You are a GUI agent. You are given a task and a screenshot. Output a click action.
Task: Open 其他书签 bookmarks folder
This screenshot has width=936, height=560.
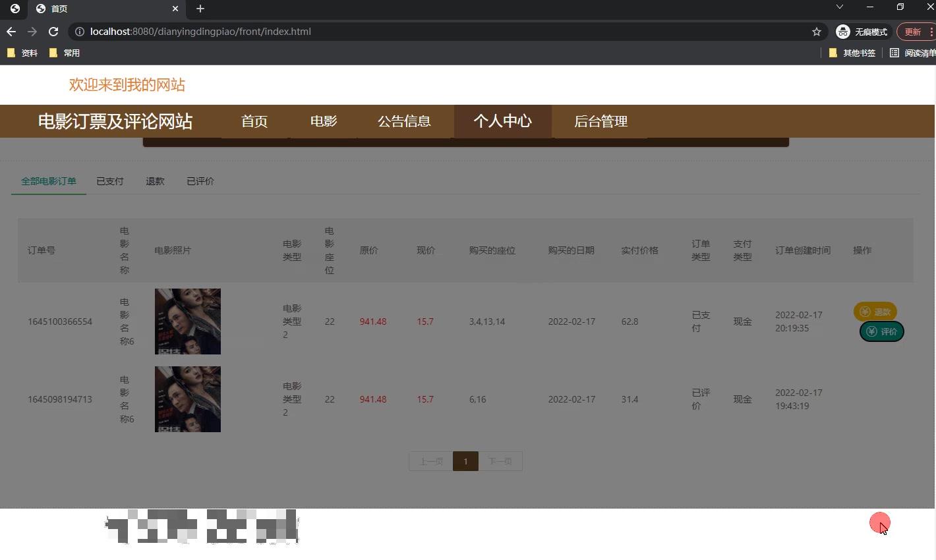[852, 53]
